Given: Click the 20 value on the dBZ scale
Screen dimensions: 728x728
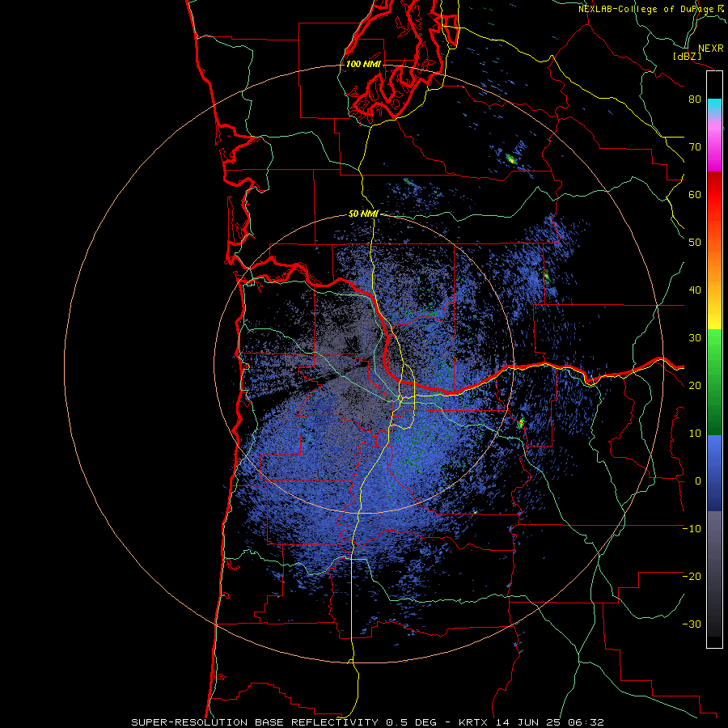Looking at the screenshot, I should pyautogui.click(x=695, y=386).
